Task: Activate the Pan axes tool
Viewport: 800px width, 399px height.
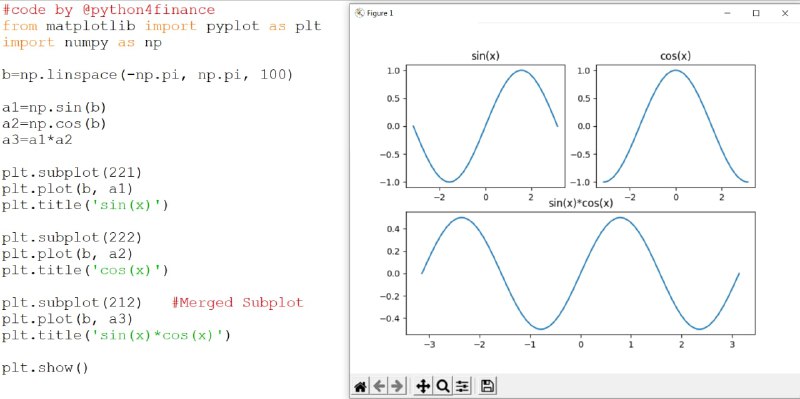Action: coord(423,386)
